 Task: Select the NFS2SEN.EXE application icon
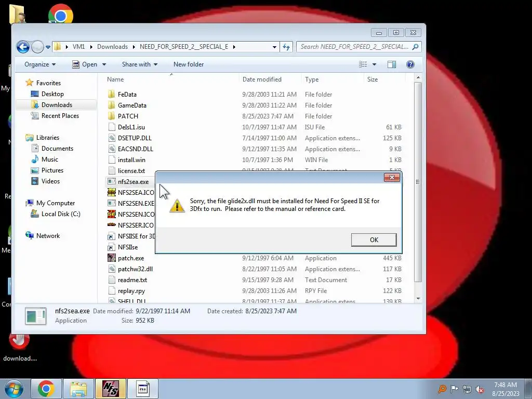(112, 203)
